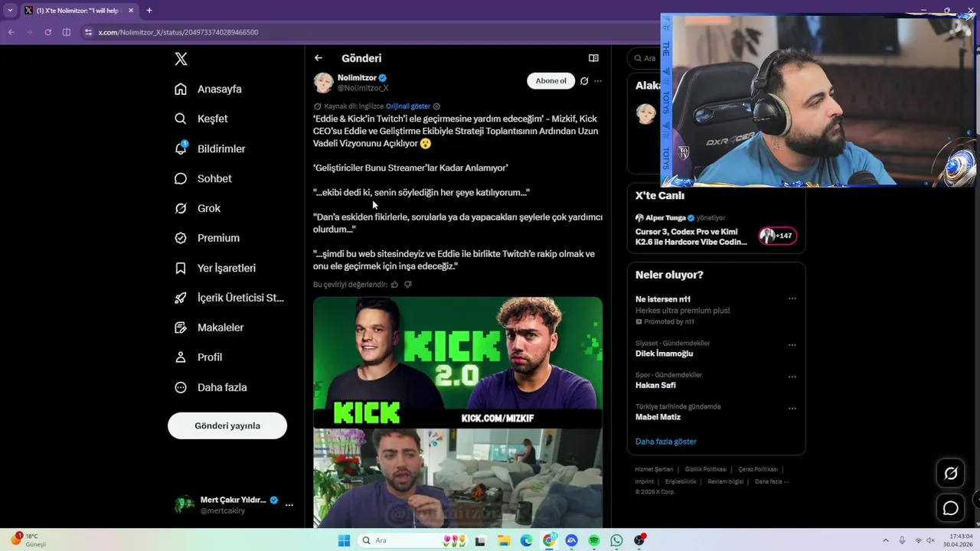Open translation settings gear icon
The width and height of the screenshot is (980, 551).
(x=436, y=106)
